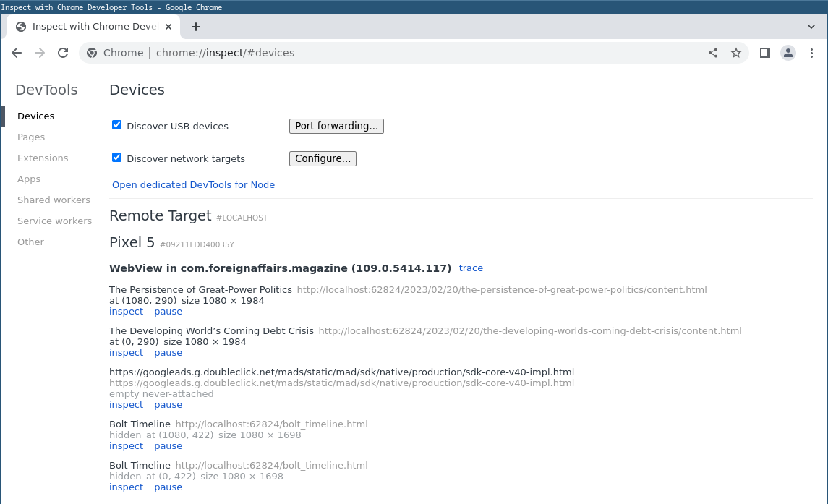Reload the chrome://inspect page
Image resolution: width=828 pixels, height=504 pixels.
pyautogui.click(x=63, y=52)
